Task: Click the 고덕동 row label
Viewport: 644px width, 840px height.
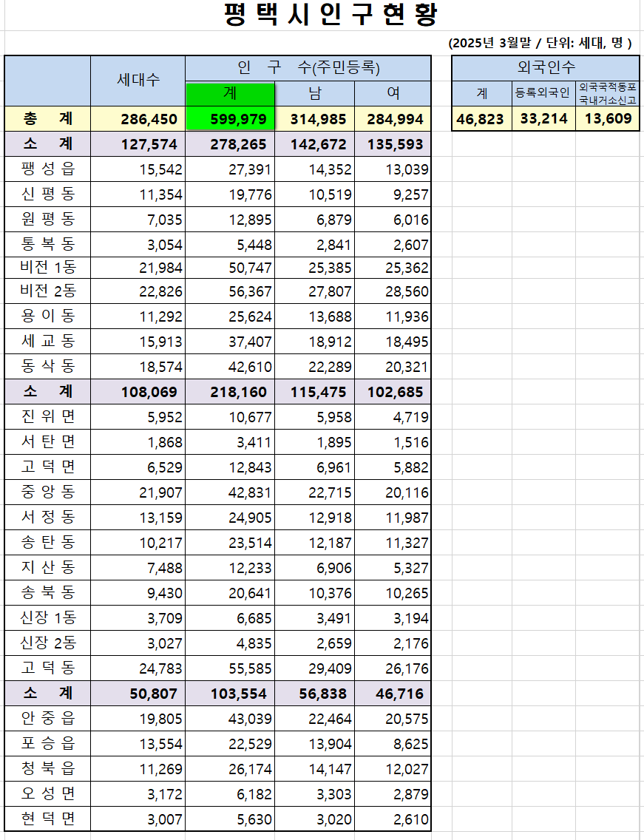Action: tap(47, 668)
